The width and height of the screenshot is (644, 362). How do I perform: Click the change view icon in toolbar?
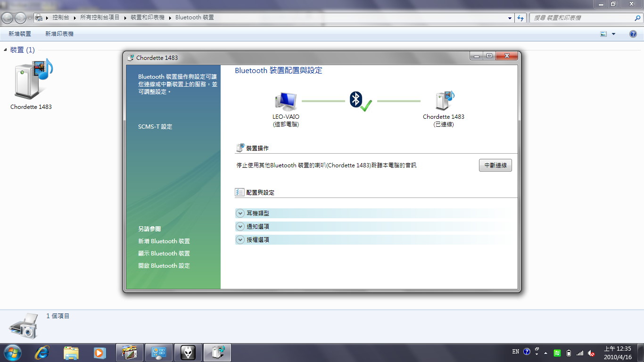[x=603, y=34]
